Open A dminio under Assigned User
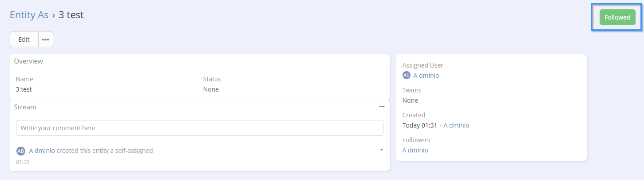Image resolution: width=644 pixels, height=180 pixels. click(x=426, y=76)
